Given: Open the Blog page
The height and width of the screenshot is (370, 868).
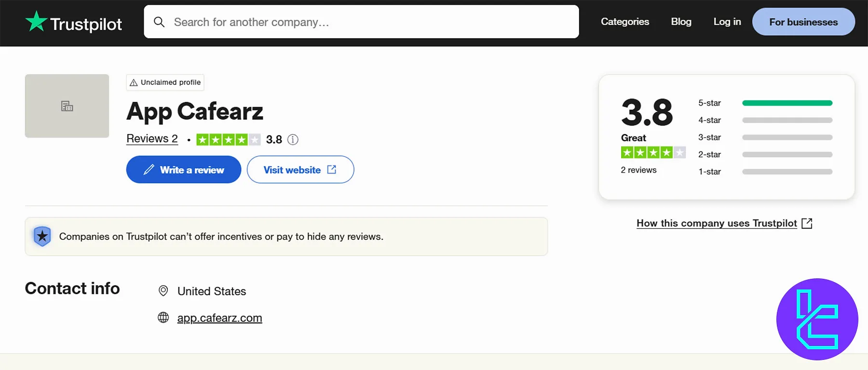Looking at the screenshot, I should click(x=681, y=22).
